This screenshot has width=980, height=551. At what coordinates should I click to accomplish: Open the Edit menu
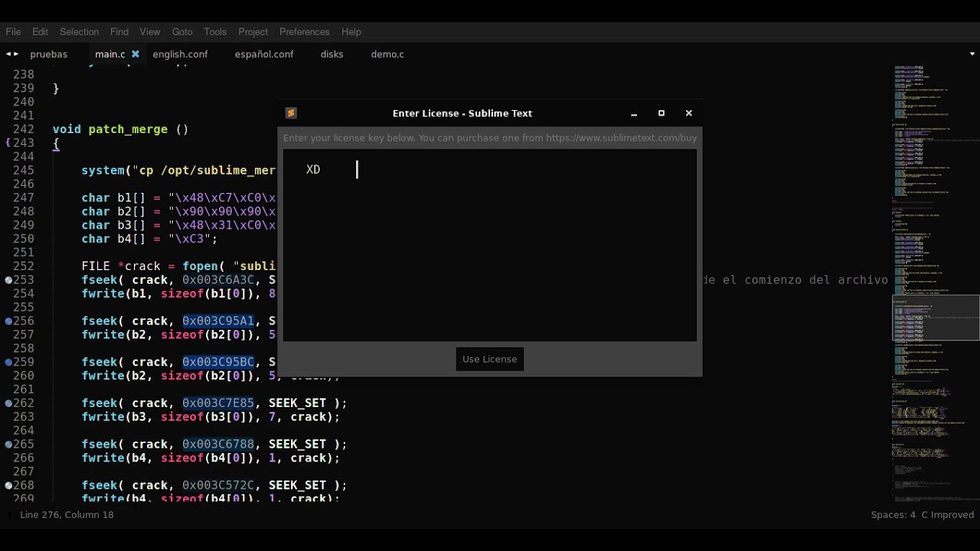pyautogui.click(x=40, y=31)
